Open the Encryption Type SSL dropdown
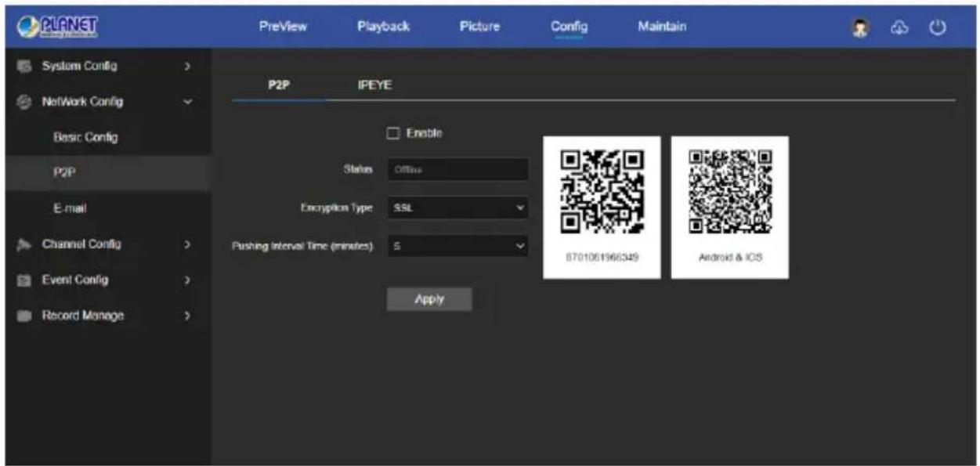 coord(458,208)
